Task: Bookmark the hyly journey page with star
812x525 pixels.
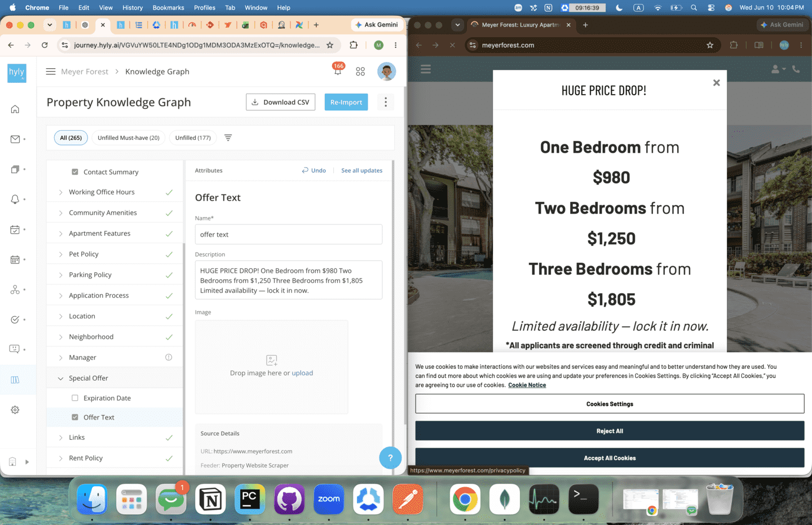Action: coord(330,45)
